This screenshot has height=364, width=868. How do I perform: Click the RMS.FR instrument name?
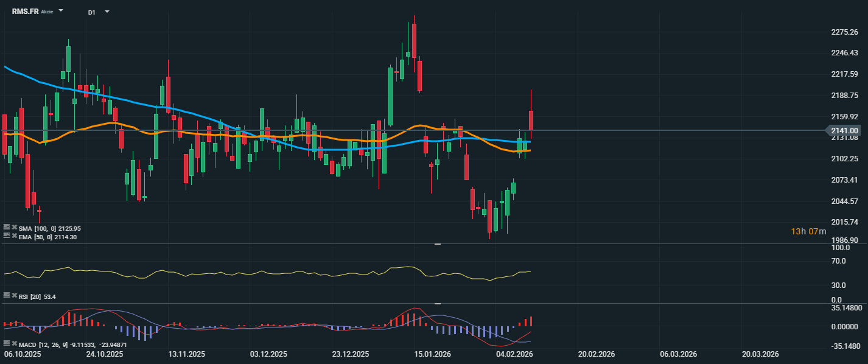[x=25, y=12]
